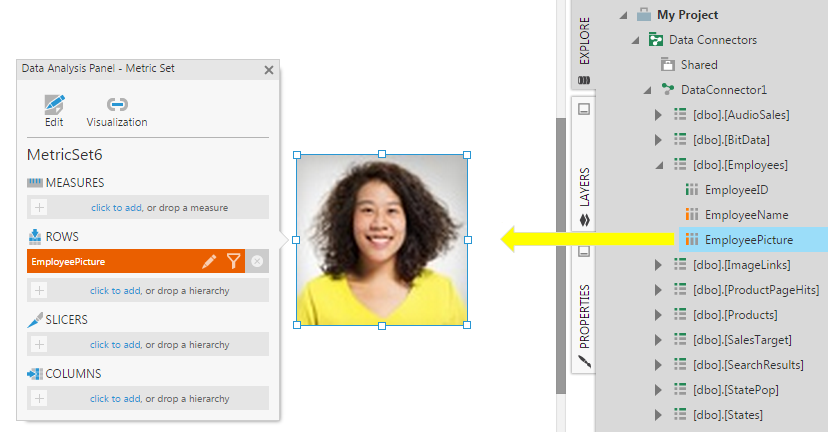Collapse the My Project node
828x432 pixels.
624,15
